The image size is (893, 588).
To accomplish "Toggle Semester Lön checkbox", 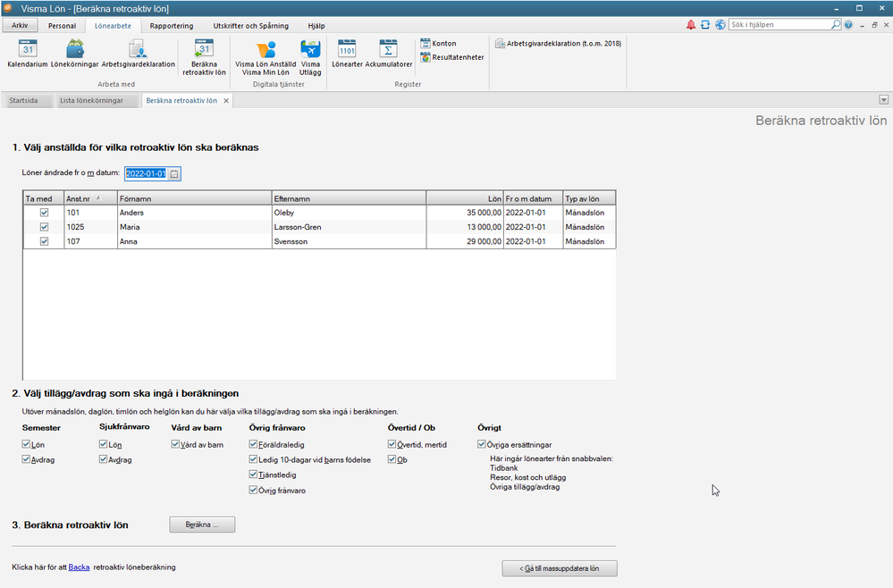I will (26, 444).
